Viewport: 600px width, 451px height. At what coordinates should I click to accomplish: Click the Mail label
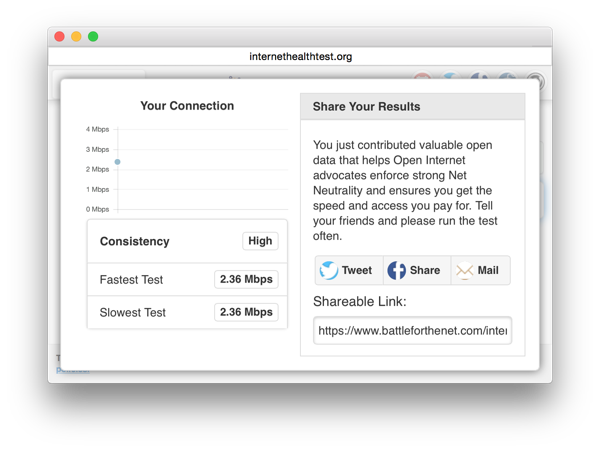tap(488, 270)
